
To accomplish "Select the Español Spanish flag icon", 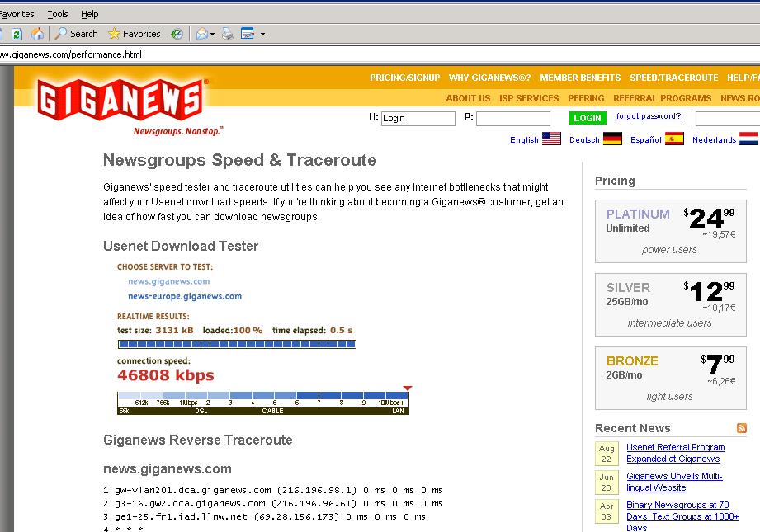I will [x=674, y=139].
